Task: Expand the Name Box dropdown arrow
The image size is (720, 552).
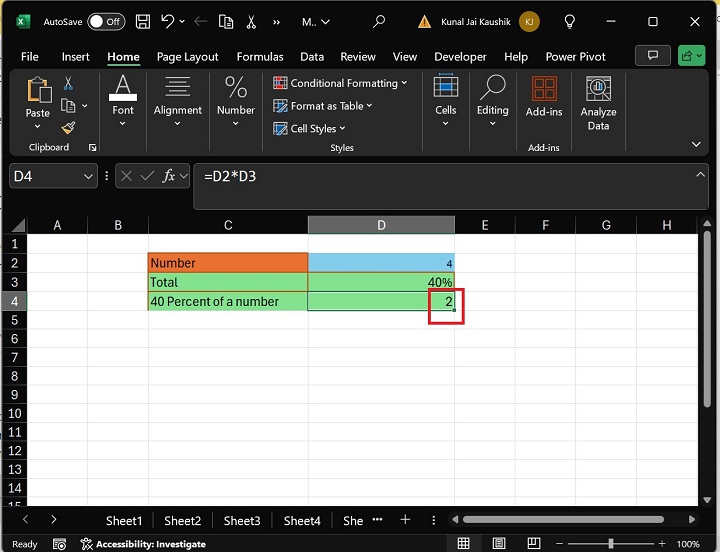Action: click(88, 176)
